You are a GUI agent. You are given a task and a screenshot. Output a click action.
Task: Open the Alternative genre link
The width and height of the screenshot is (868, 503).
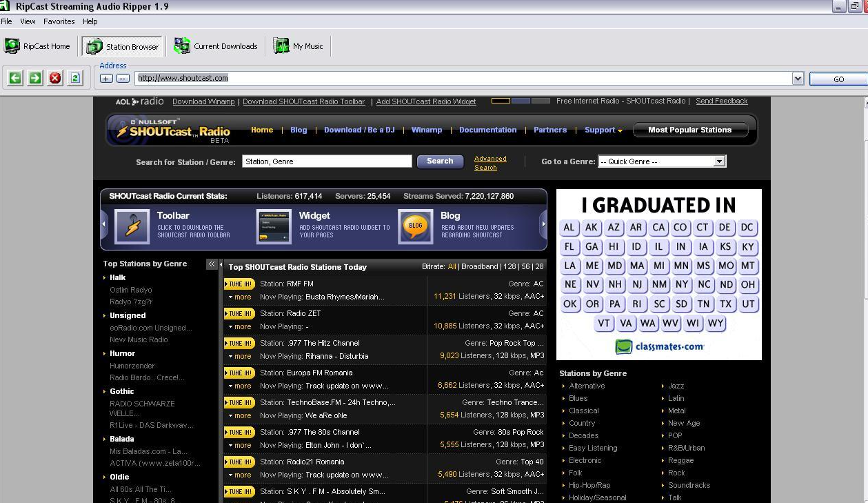coord(587,386)
